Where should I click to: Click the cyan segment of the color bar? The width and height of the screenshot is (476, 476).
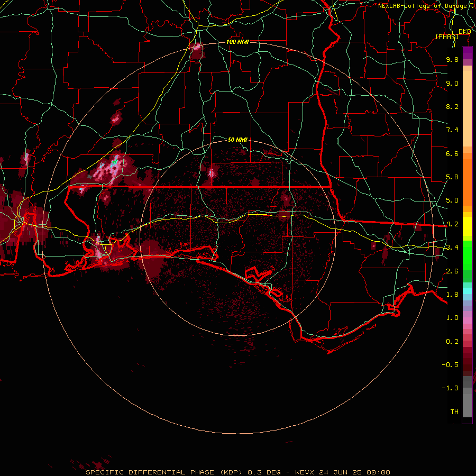point(467,291)
